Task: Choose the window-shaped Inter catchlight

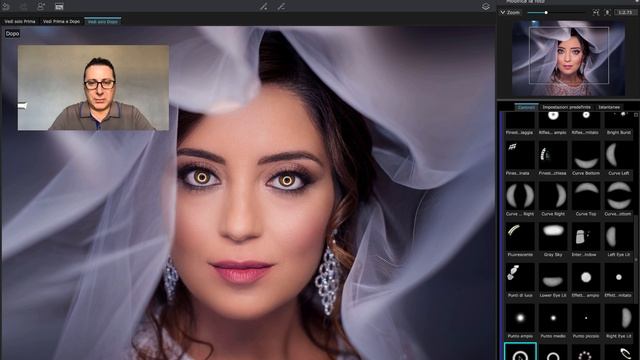Action: click(x=586, y=240)
